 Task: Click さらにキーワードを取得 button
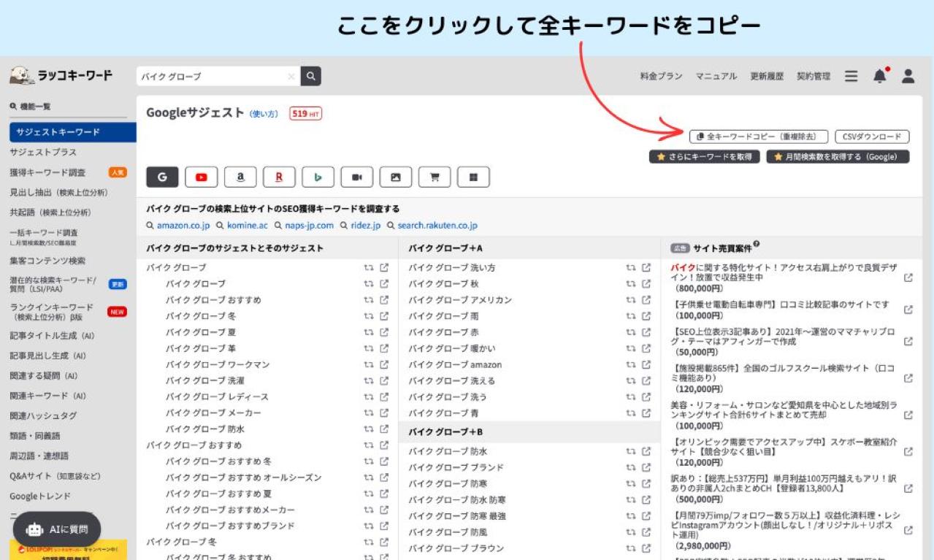click(705, 157)
